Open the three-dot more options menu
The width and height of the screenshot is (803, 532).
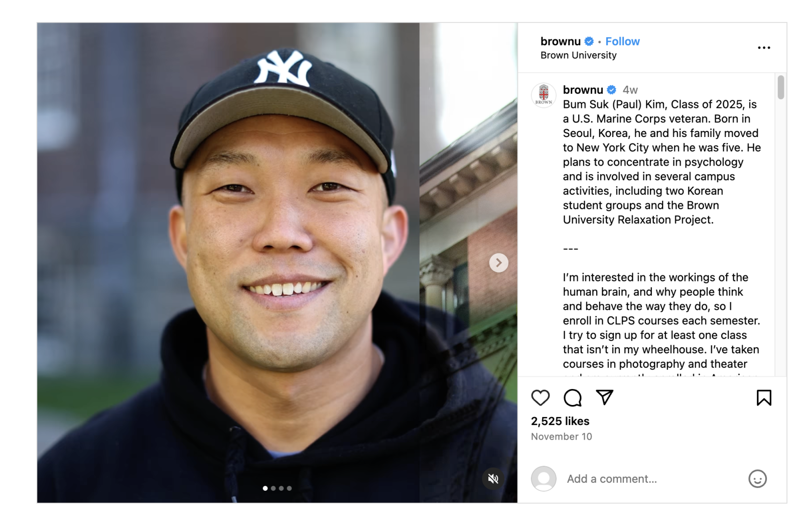(x=764, y=48)
